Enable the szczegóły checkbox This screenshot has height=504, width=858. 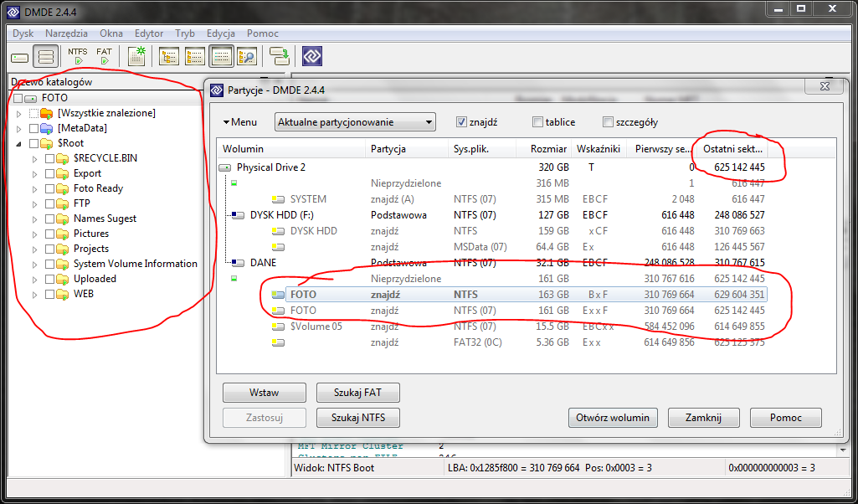[x=608, y=122]
